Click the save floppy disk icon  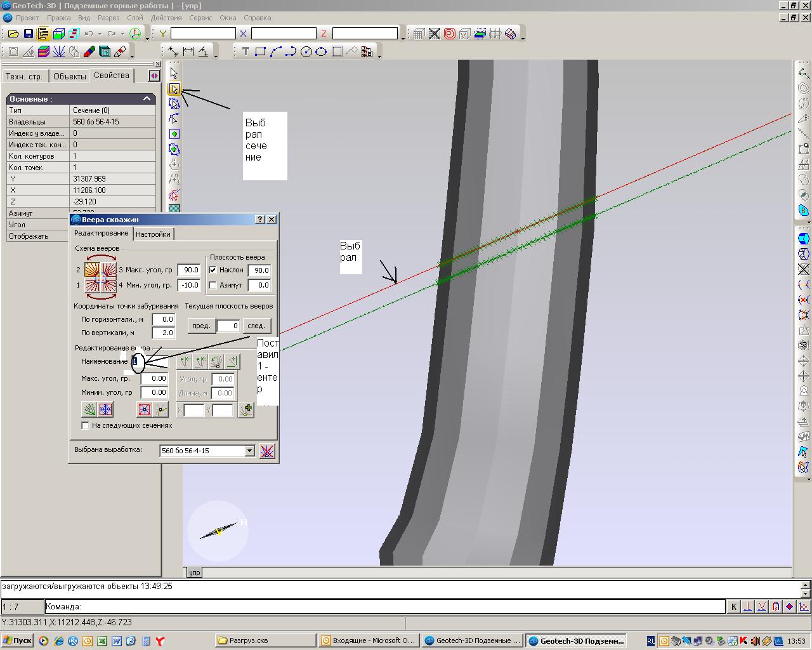tap(28, 34)
